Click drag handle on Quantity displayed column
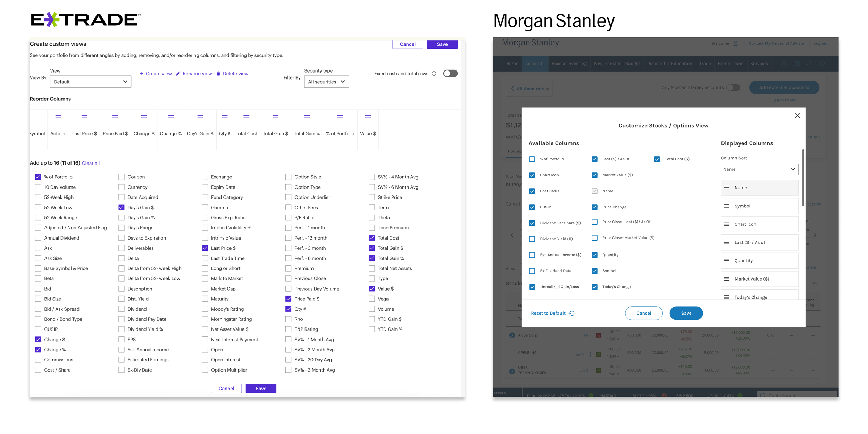 [x=727, y=261]
